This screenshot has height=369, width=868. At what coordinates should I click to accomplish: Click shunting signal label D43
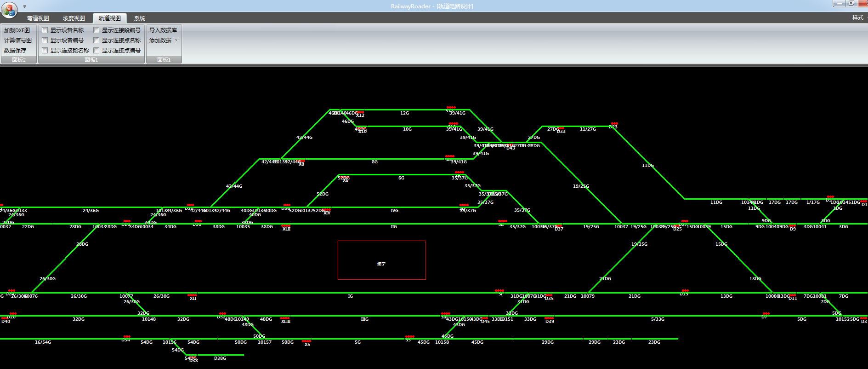[x=511, y=148]
